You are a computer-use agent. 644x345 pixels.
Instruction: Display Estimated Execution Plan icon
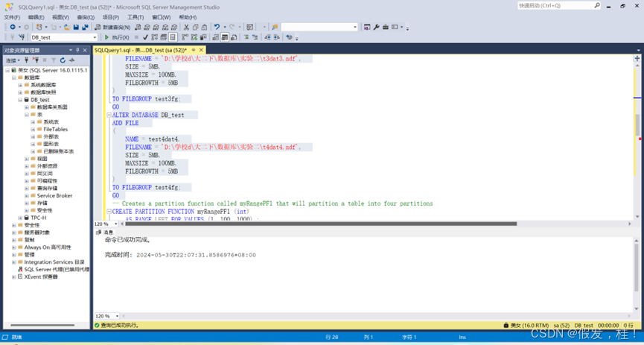click(154, 37)
